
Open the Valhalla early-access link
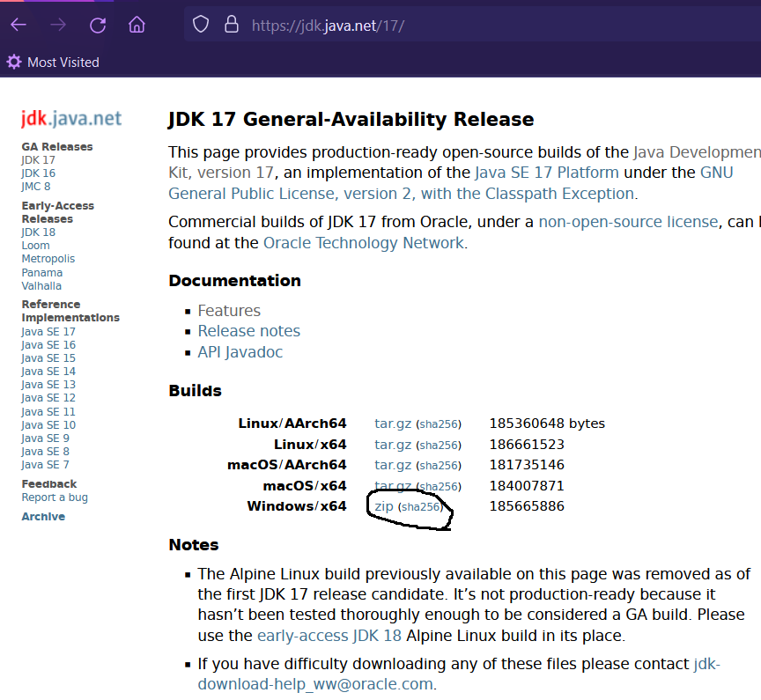click(x=41, y=286)
